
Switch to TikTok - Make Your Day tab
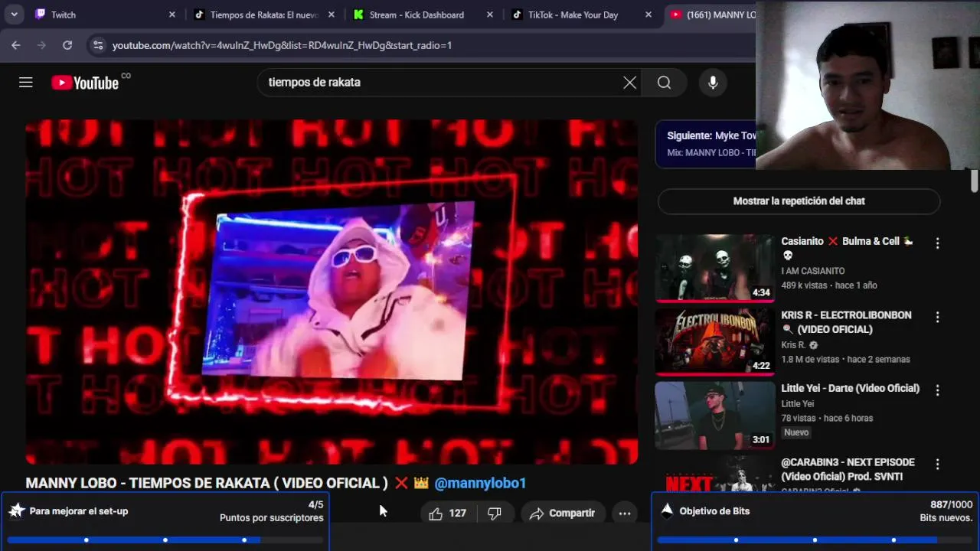point(582,15)
